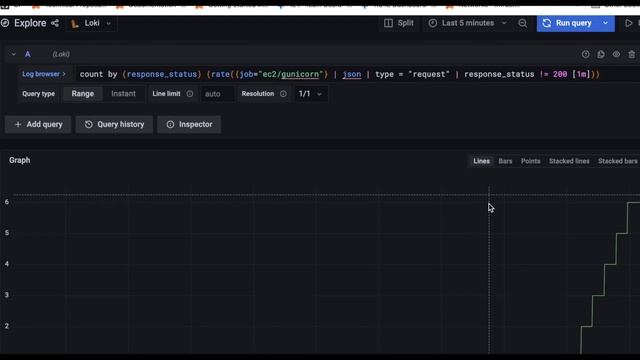
Task: Open the Last 5 minutes time picker
Action: coord(468,23)
